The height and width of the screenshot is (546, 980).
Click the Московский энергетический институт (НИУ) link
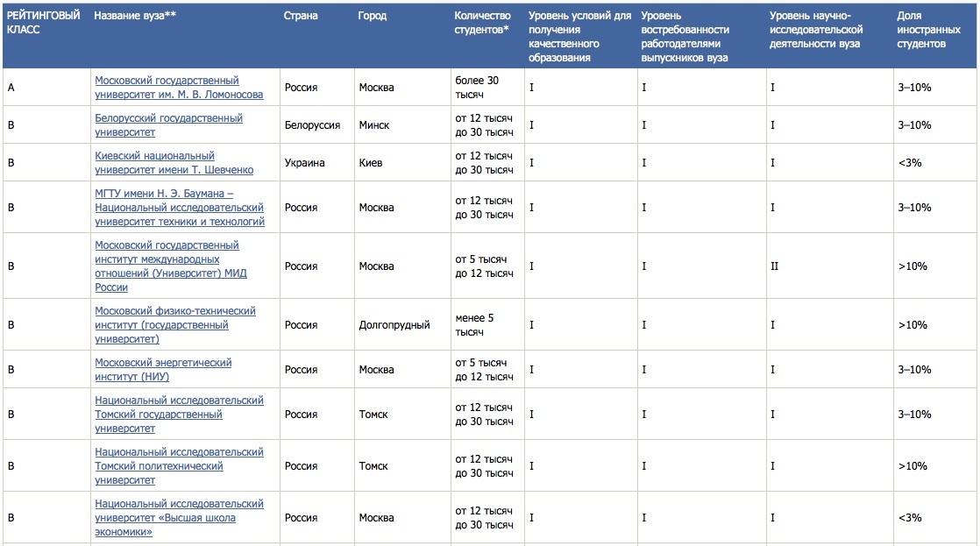pyautogui.click(x=163, y=370)
